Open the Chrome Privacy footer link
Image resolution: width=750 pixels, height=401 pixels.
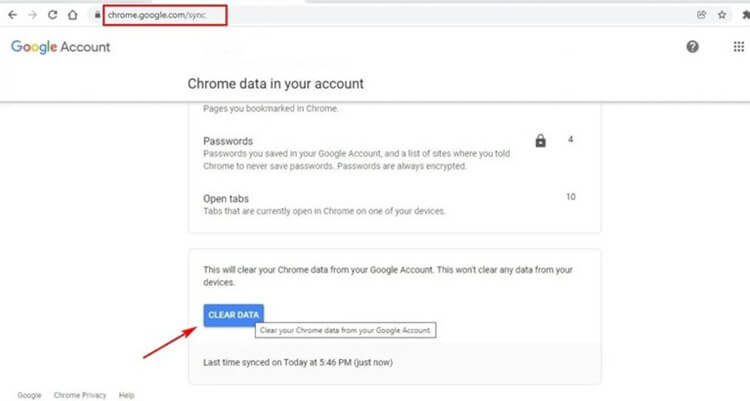80,395
